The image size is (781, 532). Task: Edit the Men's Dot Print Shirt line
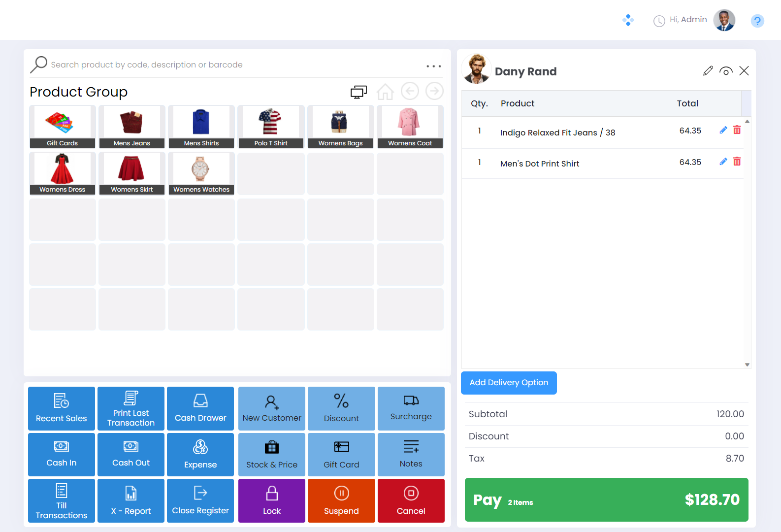[x=723, y=162]
